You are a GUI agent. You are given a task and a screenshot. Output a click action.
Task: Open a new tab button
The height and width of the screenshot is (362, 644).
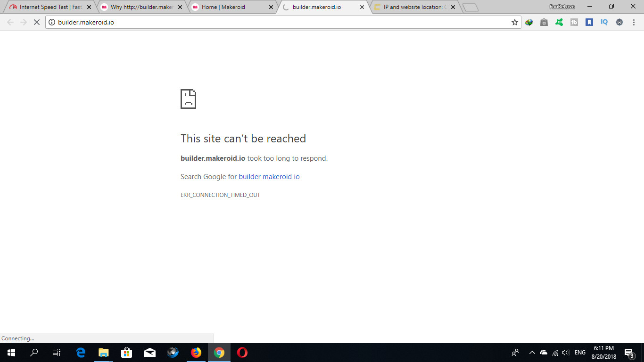(x=471, y=8)
